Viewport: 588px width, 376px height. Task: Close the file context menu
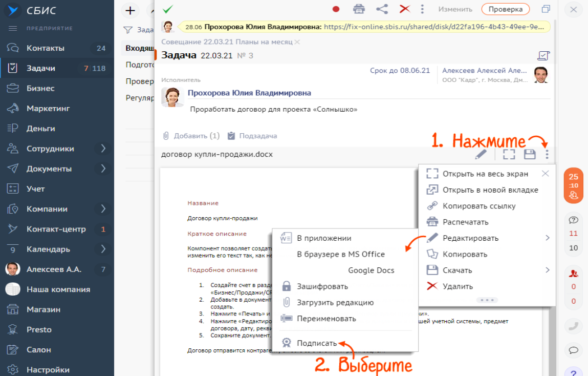tap(545, 173)
